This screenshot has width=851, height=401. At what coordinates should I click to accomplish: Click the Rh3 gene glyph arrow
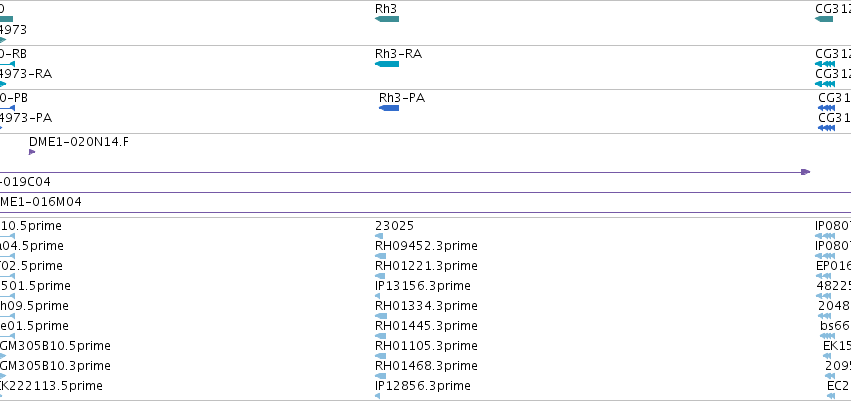pos(387,19)
